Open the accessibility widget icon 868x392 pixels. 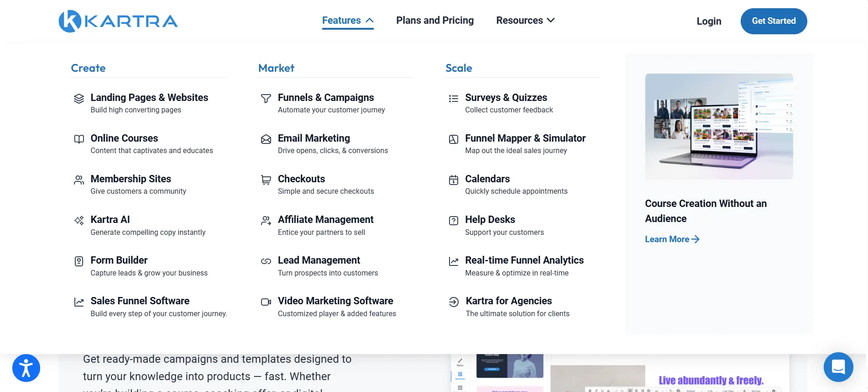click(26, 368)
